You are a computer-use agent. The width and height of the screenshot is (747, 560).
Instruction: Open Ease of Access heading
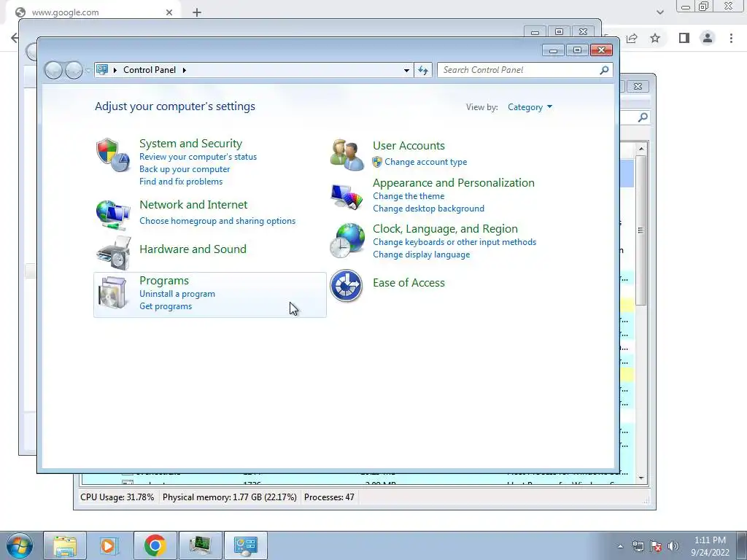tap(409, 283)
